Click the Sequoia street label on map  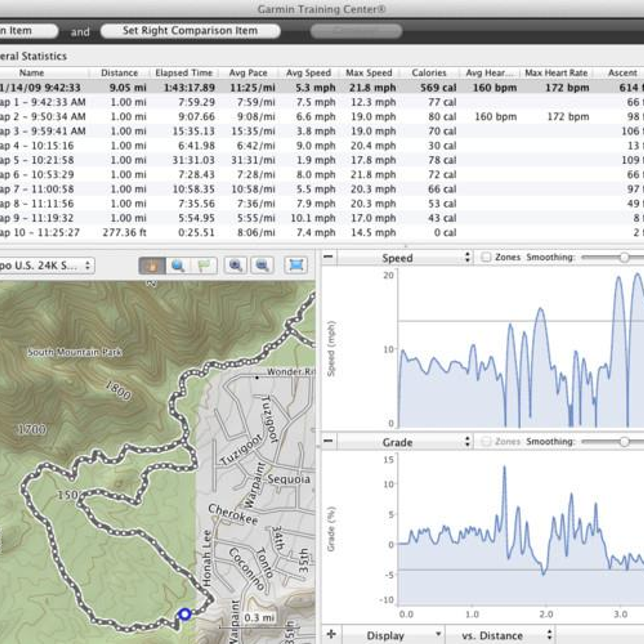(x=289, y=479)
